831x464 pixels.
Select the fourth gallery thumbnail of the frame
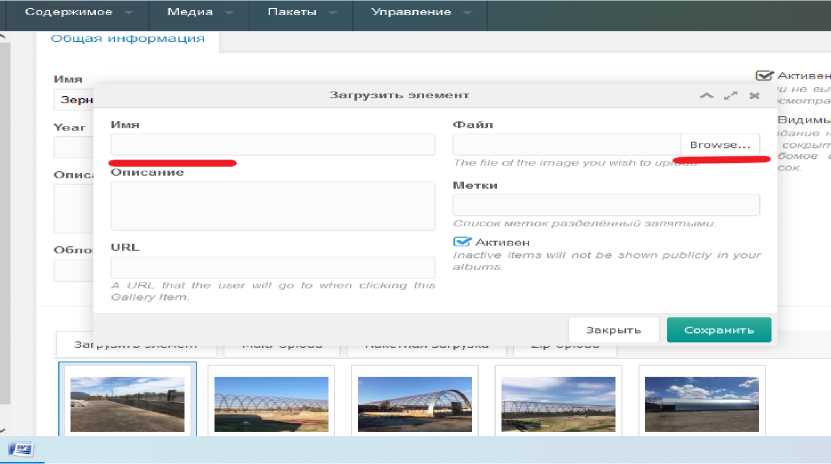coord(559,404)
